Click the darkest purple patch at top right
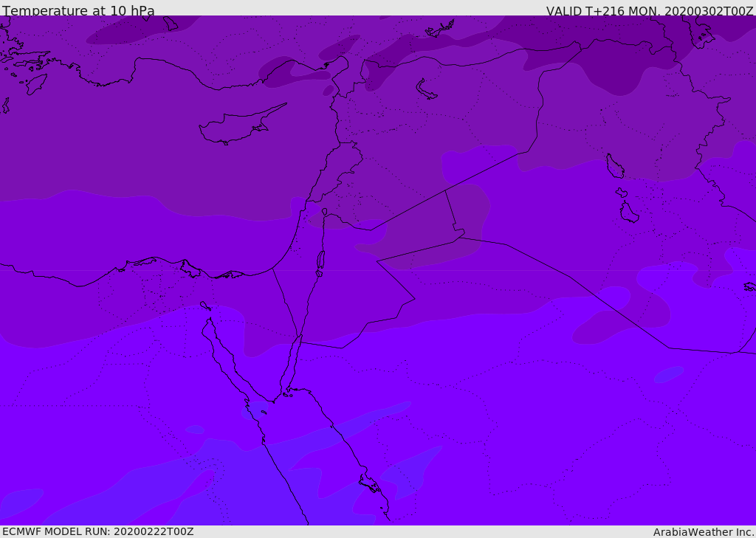The width and height of the screenshot is (756, 538). (x=613, y=70)
